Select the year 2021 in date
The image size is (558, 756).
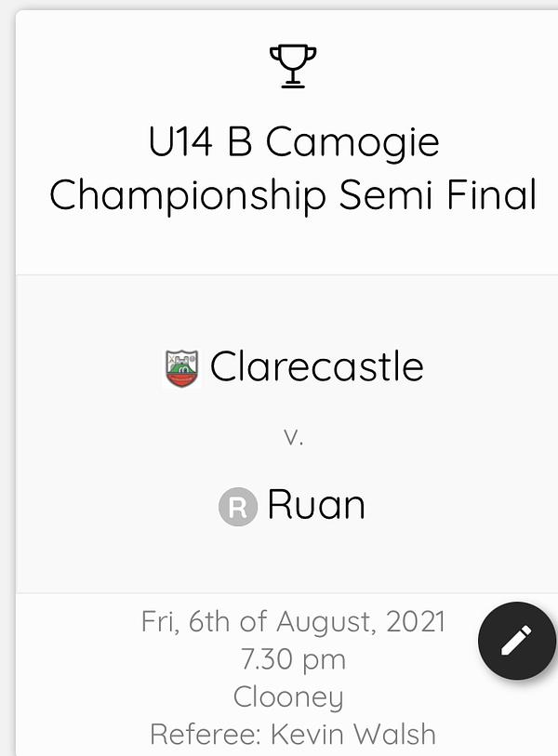tap(415, 621)
